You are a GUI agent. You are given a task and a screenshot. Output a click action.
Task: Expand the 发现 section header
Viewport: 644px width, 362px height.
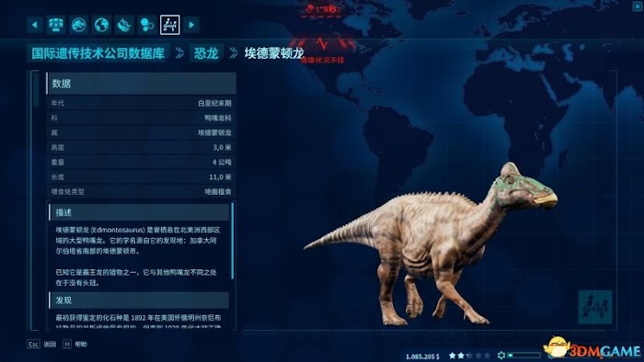pyautogui.click(x=139, y=300)
